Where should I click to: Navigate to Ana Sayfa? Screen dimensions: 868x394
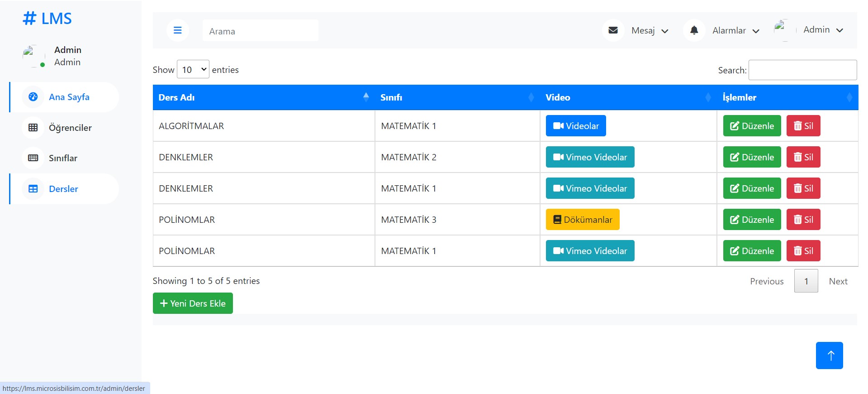tap(69, 97)
